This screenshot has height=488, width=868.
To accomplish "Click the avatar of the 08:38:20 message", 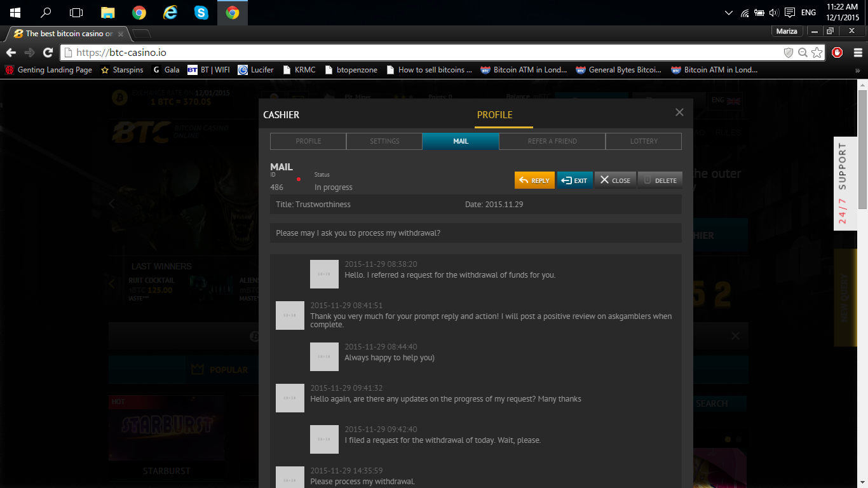I will 324,274.
